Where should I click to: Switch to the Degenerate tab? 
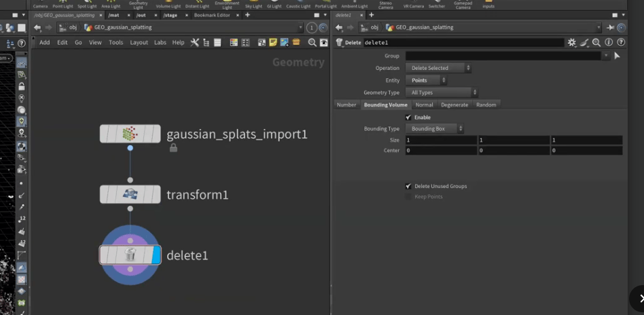[454, 105]
